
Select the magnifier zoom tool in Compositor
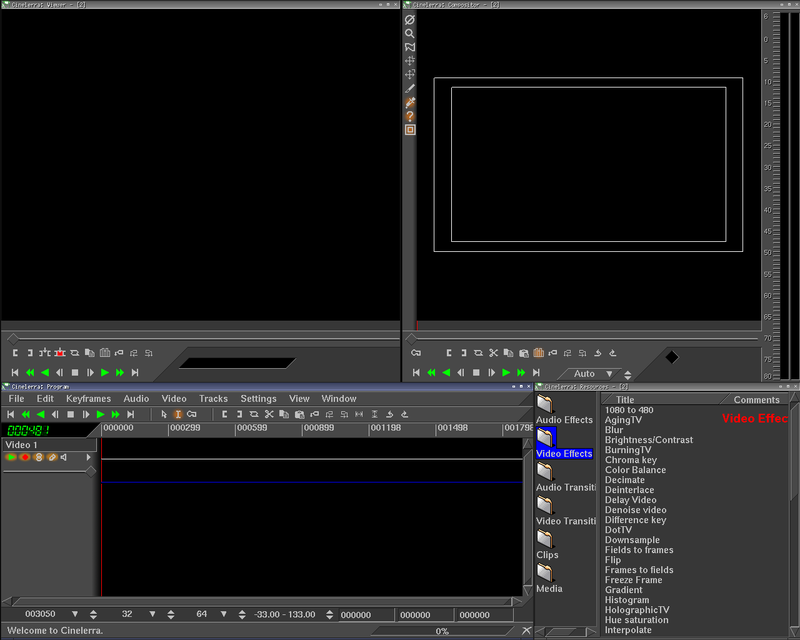[410, 33]
